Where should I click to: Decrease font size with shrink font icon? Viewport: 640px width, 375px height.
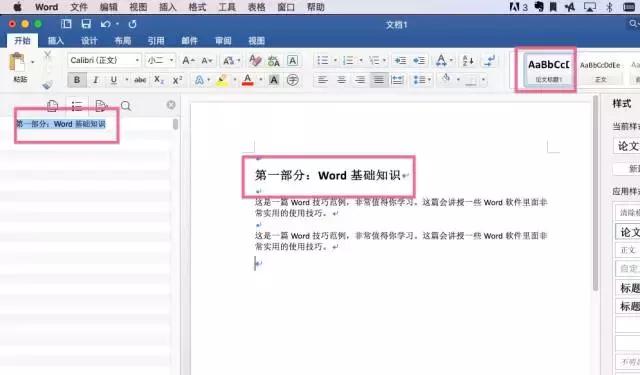click(207, 61)
